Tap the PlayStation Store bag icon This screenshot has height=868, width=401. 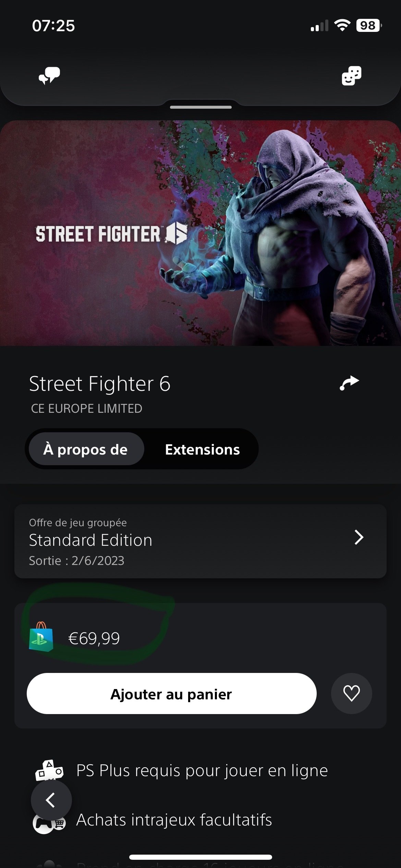pos(41,637)
